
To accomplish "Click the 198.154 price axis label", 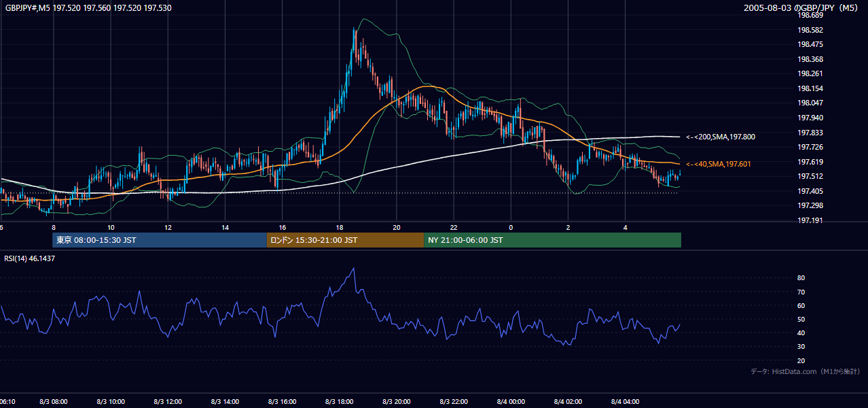I will [811, 88].
